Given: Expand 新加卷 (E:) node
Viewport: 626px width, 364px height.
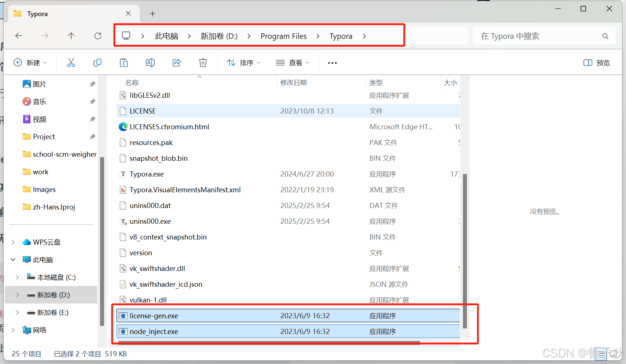Looking at the screenshot, I should 18,312.
